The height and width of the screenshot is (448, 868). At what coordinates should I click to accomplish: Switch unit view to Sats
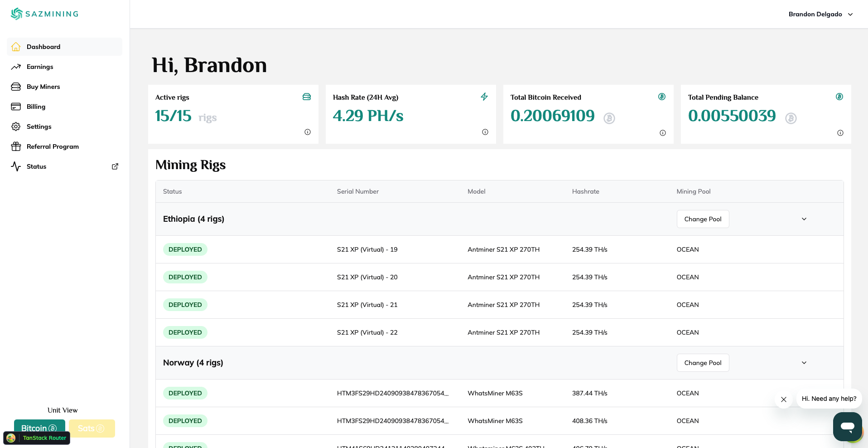92,428
